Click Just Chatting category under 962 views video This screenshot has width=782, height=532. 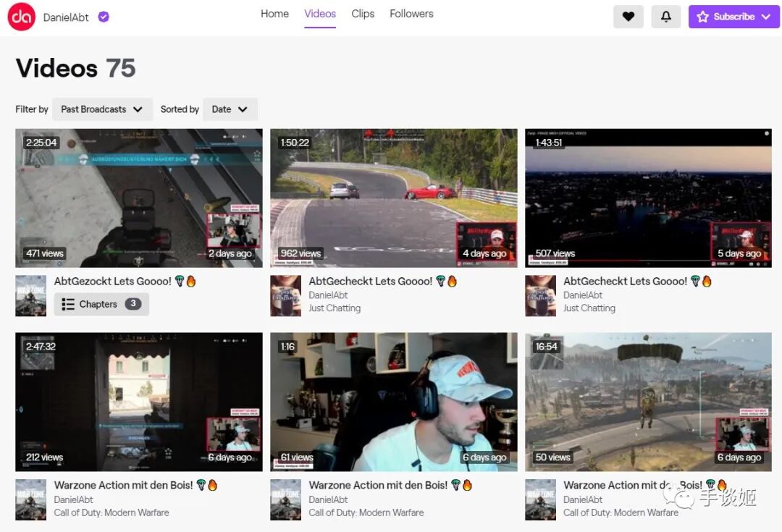coord(335,308)
